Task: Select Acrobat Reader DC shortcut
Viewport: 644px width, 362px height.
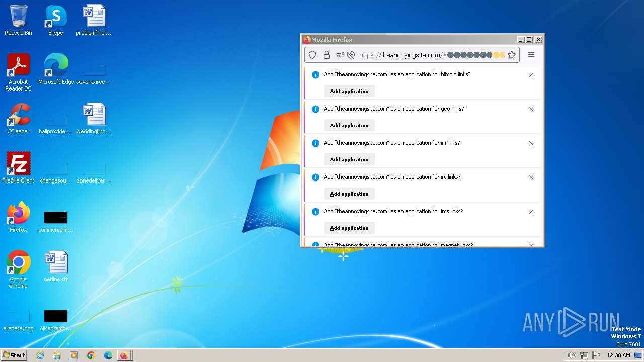Action: (x=18, y=72)
